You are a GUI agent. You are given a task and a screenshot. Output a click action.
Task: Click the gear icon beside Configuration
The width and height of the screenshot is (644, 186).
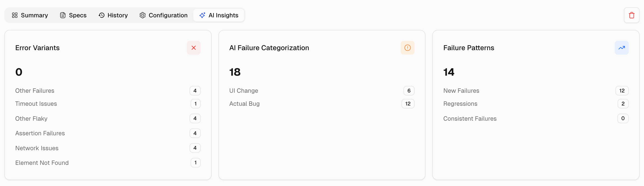pos(142,15)
